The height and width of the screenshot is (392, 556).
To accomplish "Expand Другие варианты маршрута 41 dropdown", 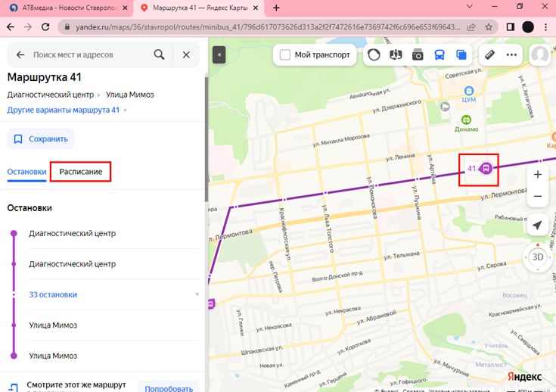I will pos(67,110).
